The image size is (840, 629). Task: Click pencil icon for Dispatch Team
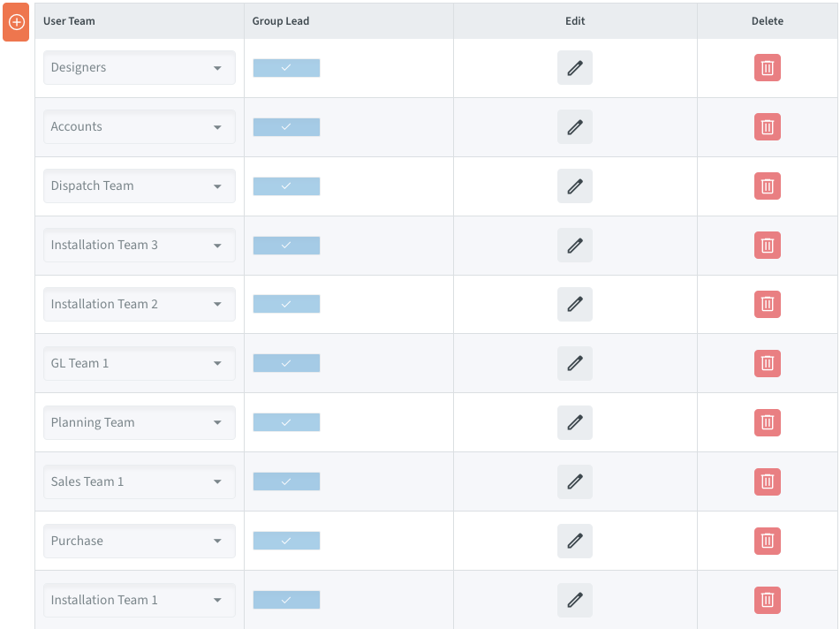click(x=575, y=186)
